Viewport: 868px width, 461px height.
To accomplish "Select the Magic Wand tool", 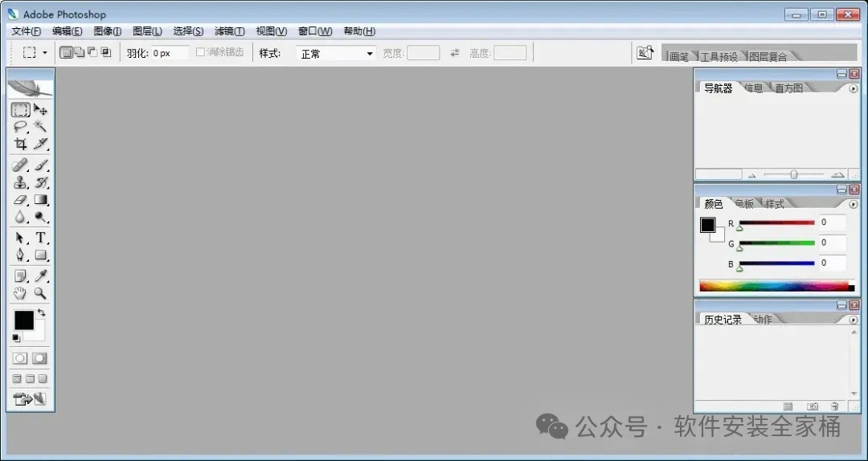I will click(40, 127).
